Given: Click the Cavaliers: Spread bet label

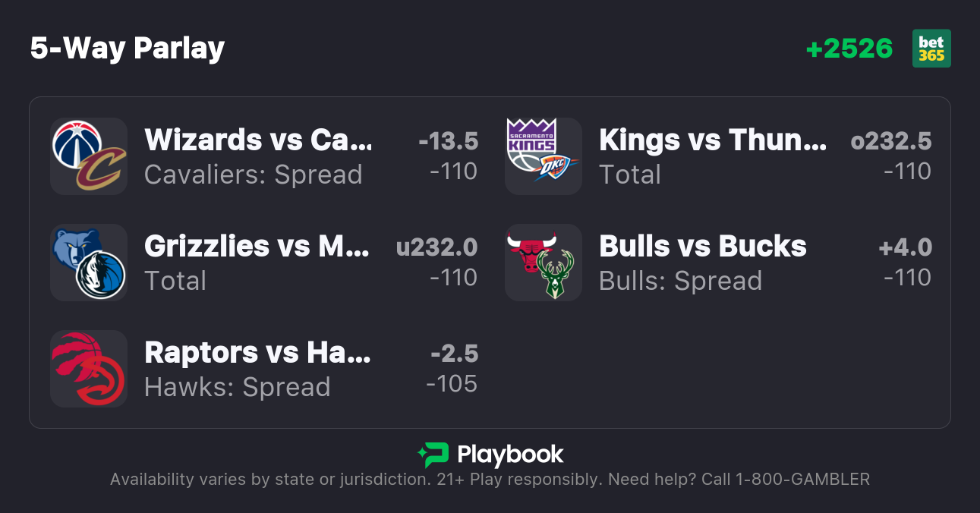Looking at the screenshot, I should click(x=253, y=175).
